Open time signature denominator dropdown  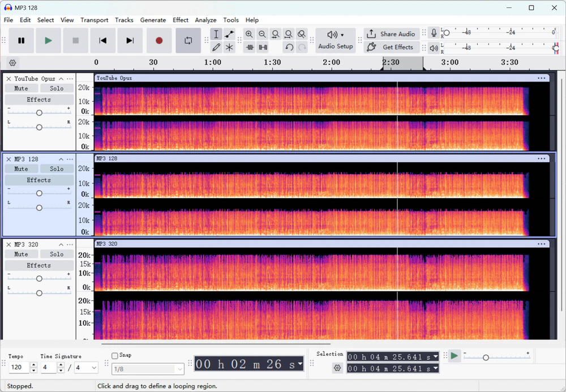(x=86, y=368)
